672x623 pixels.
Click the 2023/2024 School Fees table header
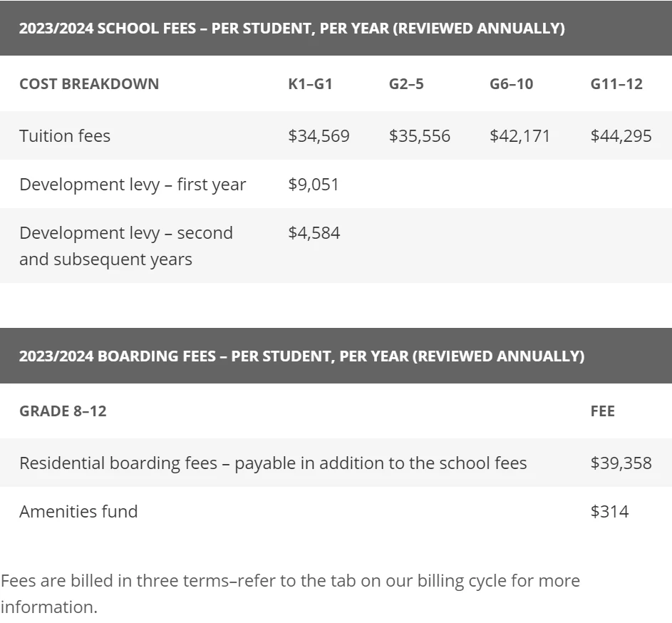(x=336, y=29)
